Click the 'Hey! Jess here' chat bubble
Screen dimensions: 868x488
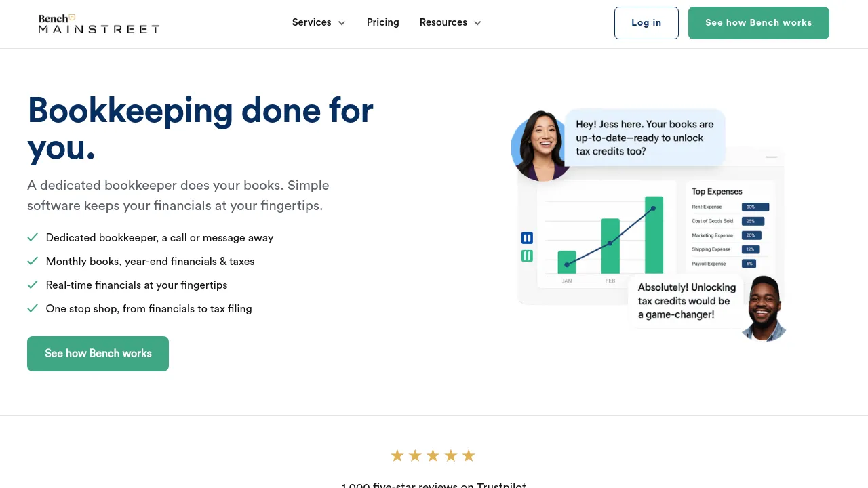click(645, 138)
